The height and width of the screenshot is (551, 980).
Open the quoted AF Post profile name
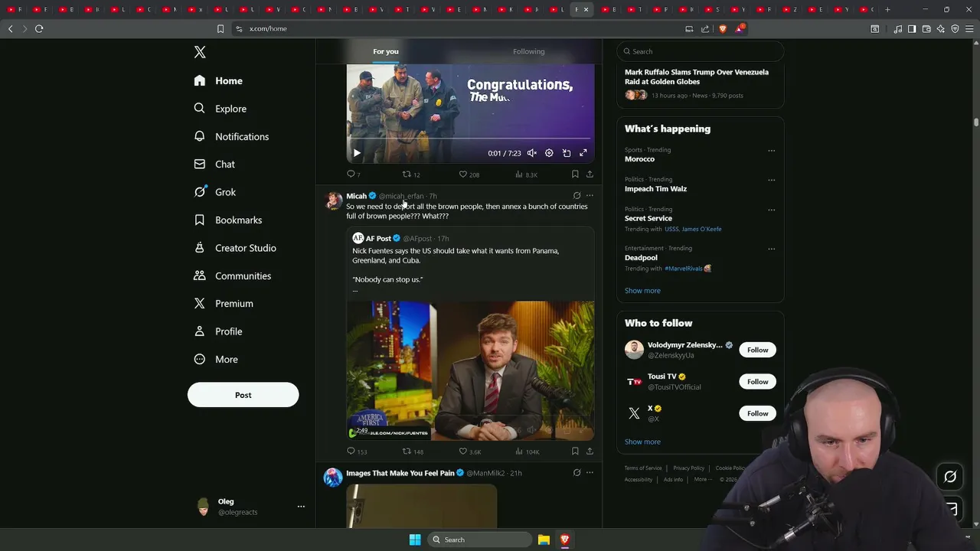(378, 239)
